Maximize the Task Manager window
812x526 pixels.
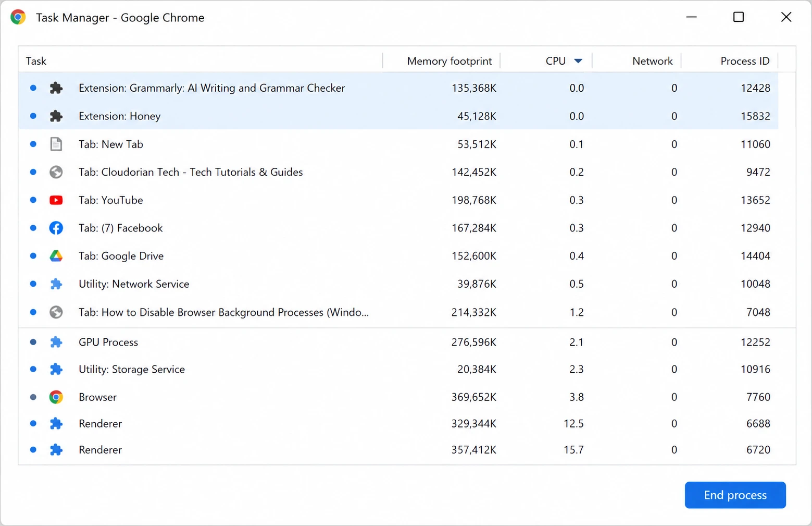click(x=738, y=17)
